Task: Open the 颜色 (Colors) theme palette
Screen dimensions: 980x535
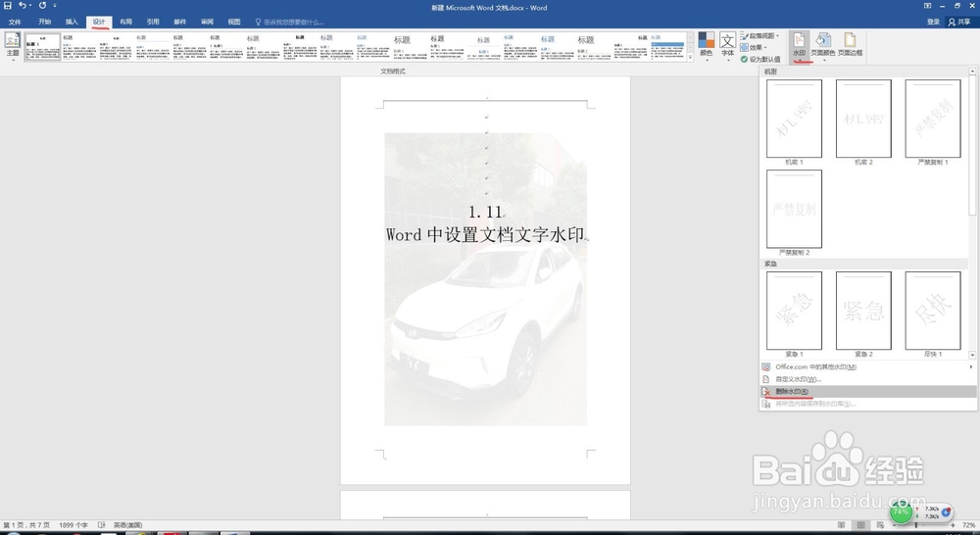Action: click(707, 46)
